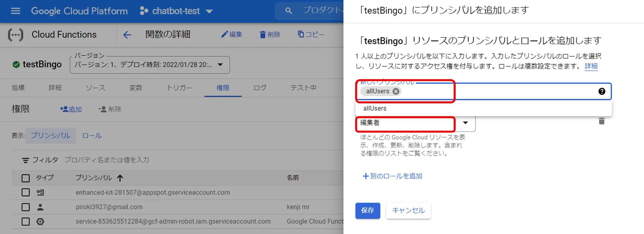The height and width of the screenshot is (234, 644).
Task: Open the 編集者 role dropdown
Action: [x=416, y=123]
